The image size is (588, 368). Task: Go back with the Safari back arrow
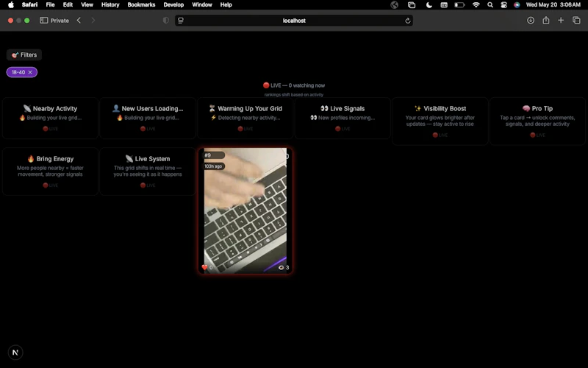(79, 21)
